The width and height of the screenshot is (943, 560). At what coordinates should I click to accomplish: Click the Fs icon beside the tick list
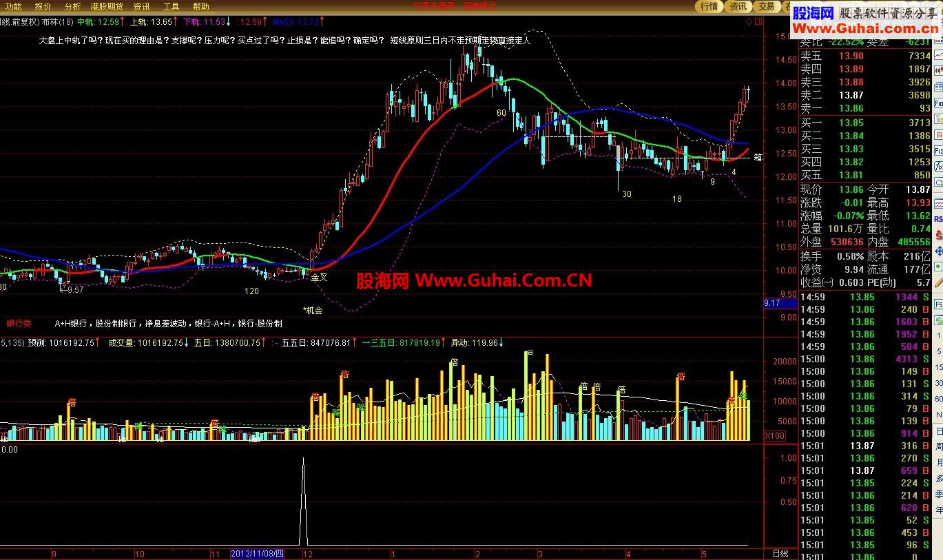[938, 304]
